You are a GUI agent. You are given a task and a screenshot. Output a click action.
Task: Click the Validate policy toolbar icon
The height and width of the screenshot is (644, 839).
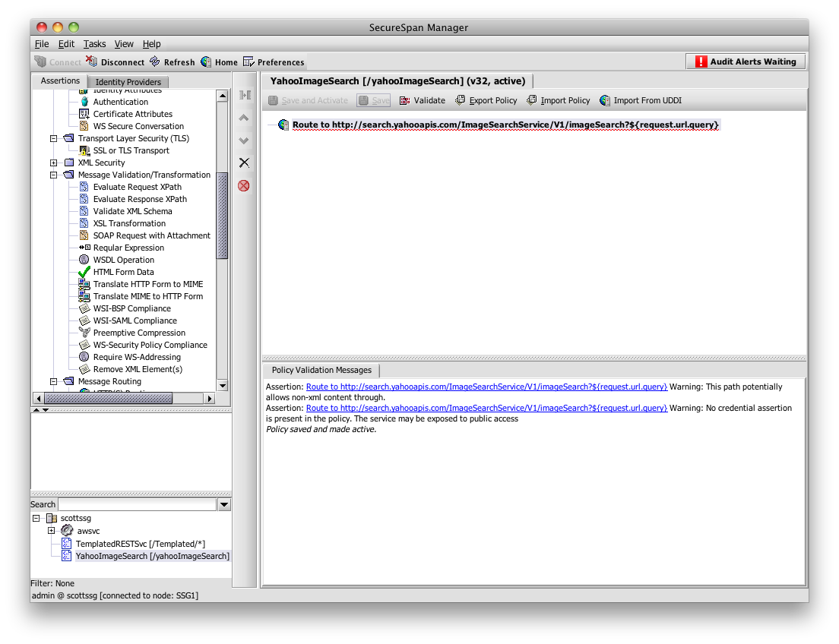pyautogui.click(x=405, y=100)
